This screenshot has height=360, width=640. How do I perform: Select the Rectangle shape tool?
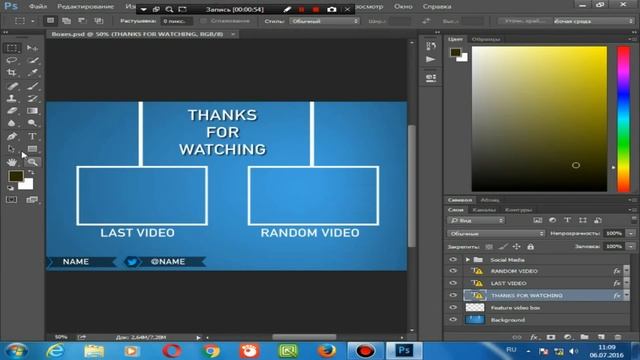[x=32, y=149]
